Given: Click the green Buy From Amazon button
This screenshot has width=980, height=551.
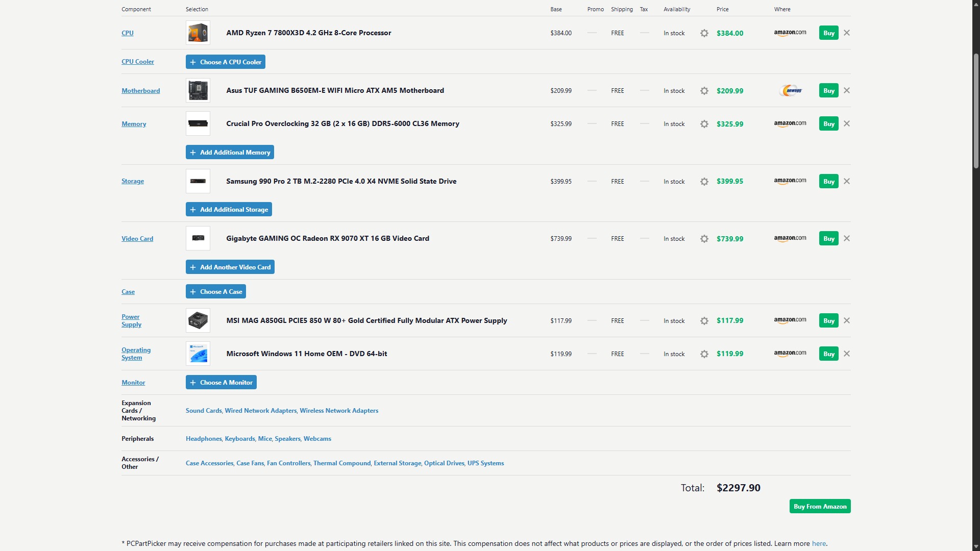Looking at the screenshot, I should coord(820,506).
